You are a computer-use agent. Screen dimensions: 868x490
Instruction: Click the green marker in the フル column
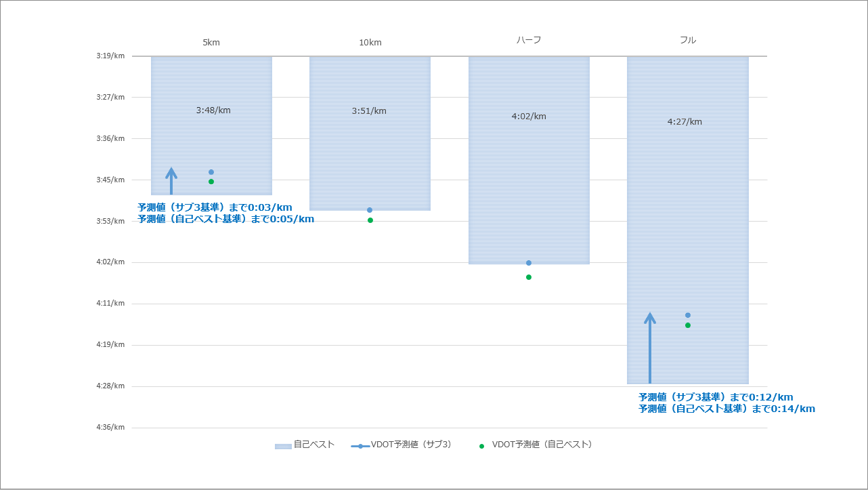[x=688, y=325]
